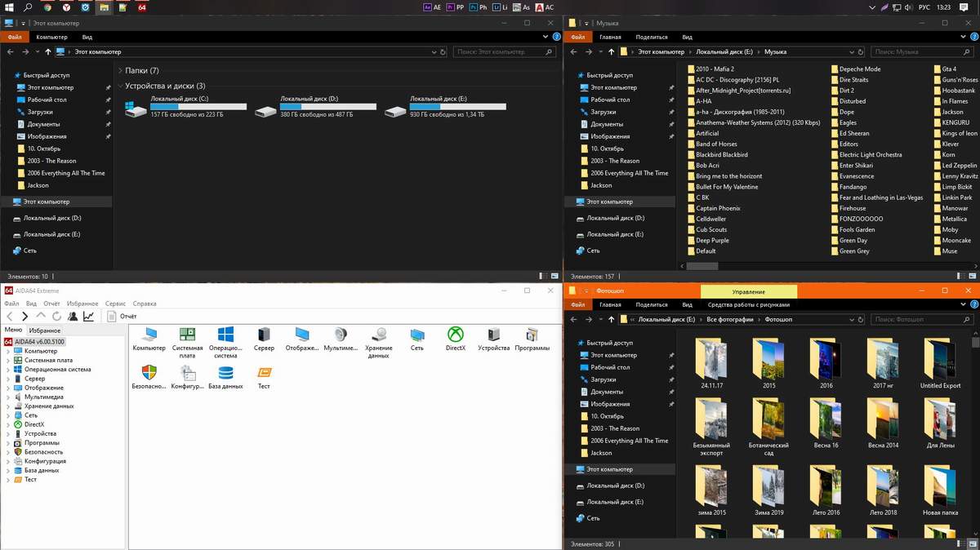Click the blue help icon in Этот компьютер
Image resolution: width=980 pixels, height=550 pixels.
point(555,37)
